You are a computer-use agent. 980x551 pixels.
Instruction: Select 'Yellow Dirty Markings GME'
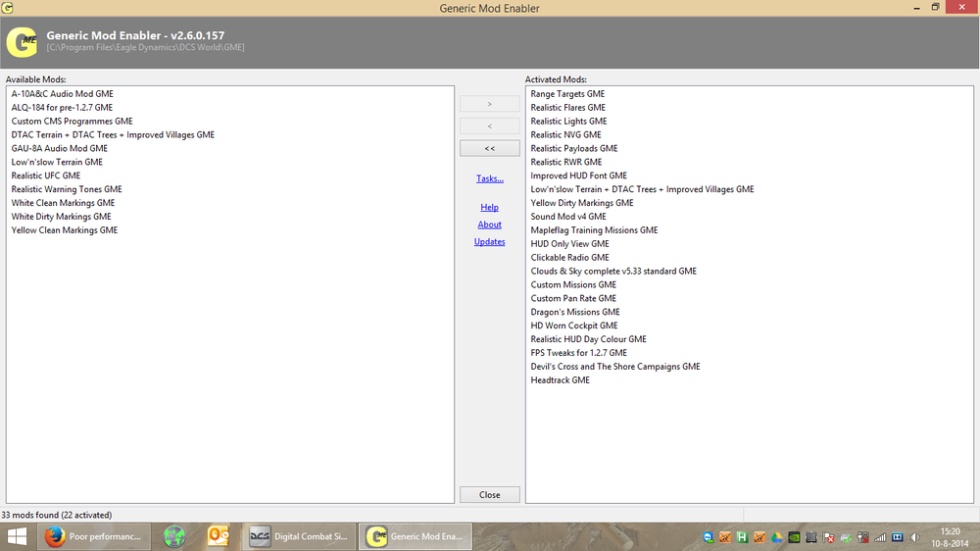coord(582,203)
